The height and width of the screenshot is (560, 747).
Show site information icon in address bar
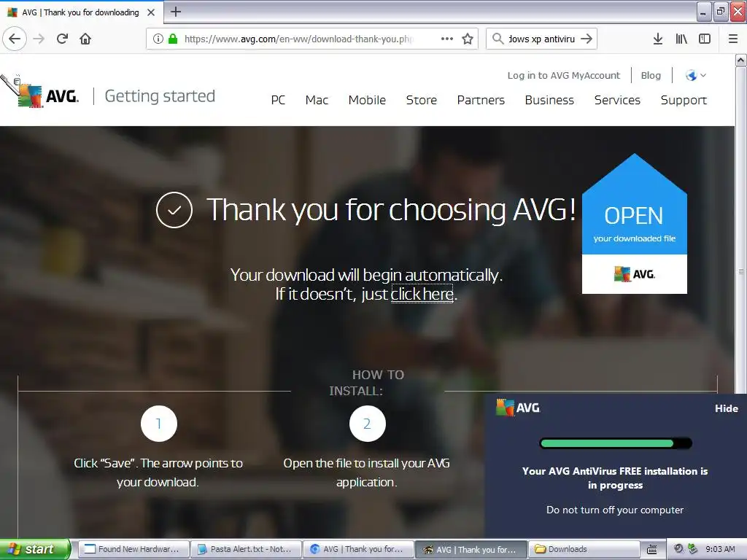click(x=158, y=39)
